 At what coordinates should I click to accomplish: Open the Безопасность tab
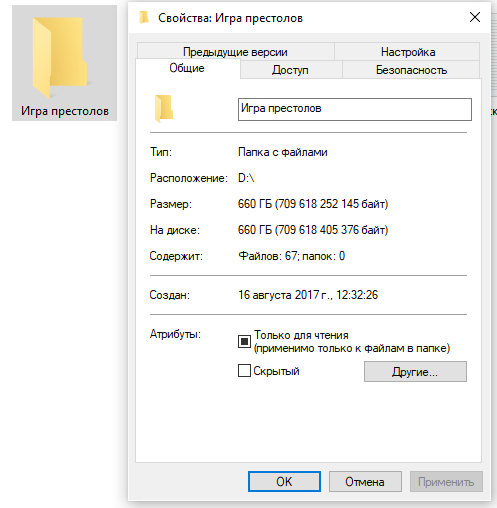(411, 70)
